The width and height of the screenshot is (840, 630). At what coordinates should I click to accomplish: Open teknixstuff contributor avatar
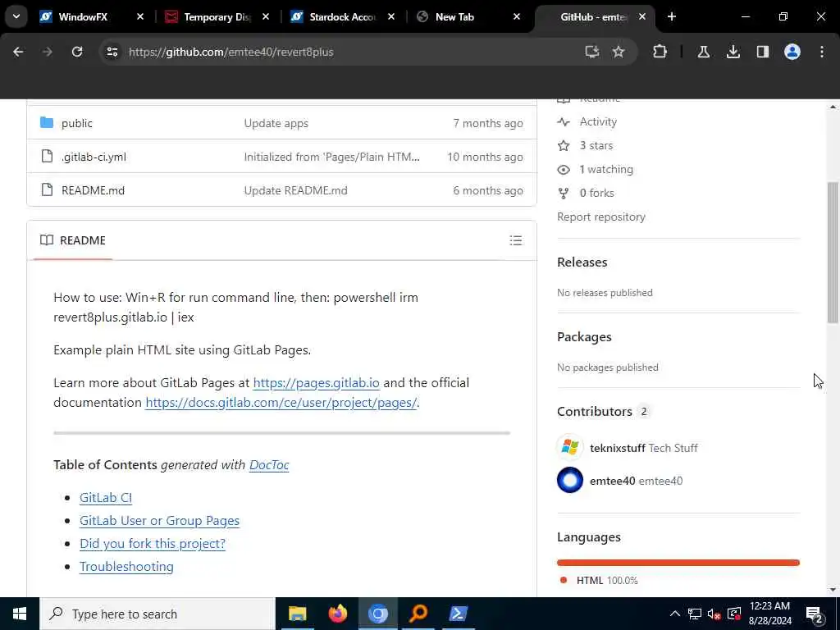tap(570, 447)
